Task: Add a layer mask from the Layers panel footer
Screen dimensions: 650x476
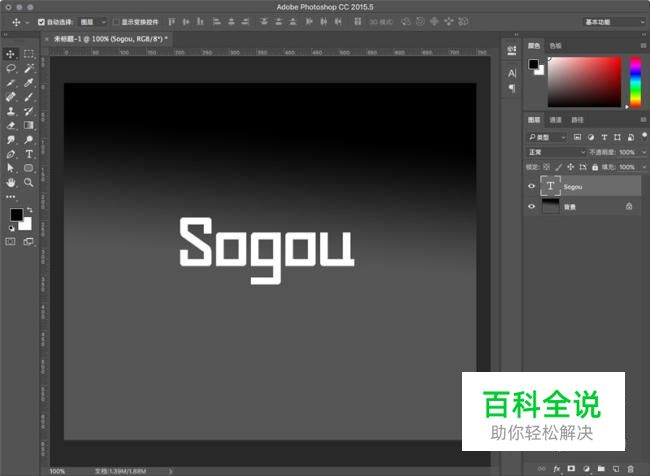Action: [x=570, y=468]
